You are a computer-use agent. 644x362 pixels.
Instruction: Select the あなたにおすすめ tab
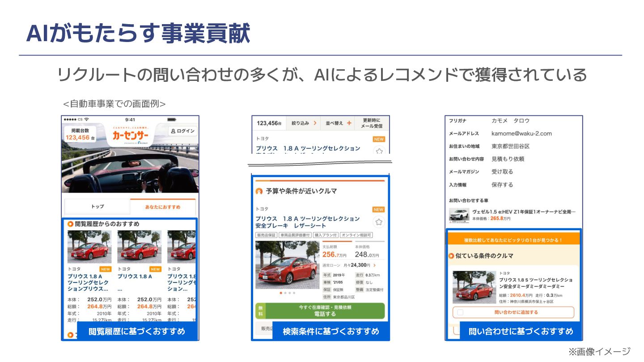click(163, 207)
